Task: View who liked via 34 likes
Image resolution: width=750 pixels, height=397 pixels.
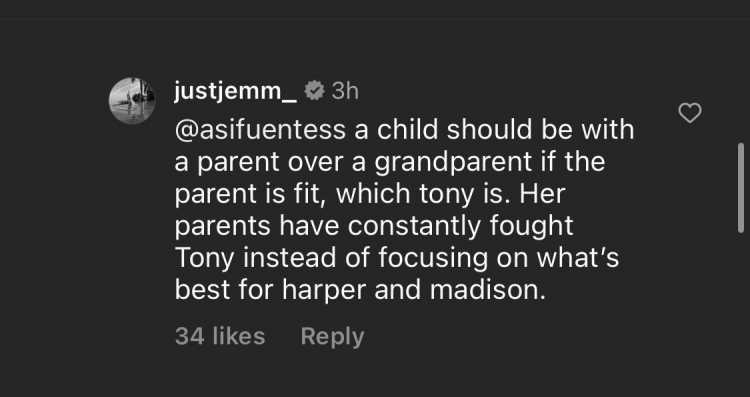Action: tap(220, 336)
